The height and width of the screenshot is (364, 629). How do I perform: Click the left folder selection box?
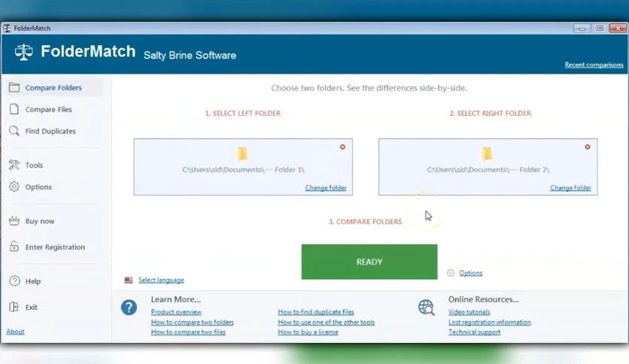pos(243,167)
